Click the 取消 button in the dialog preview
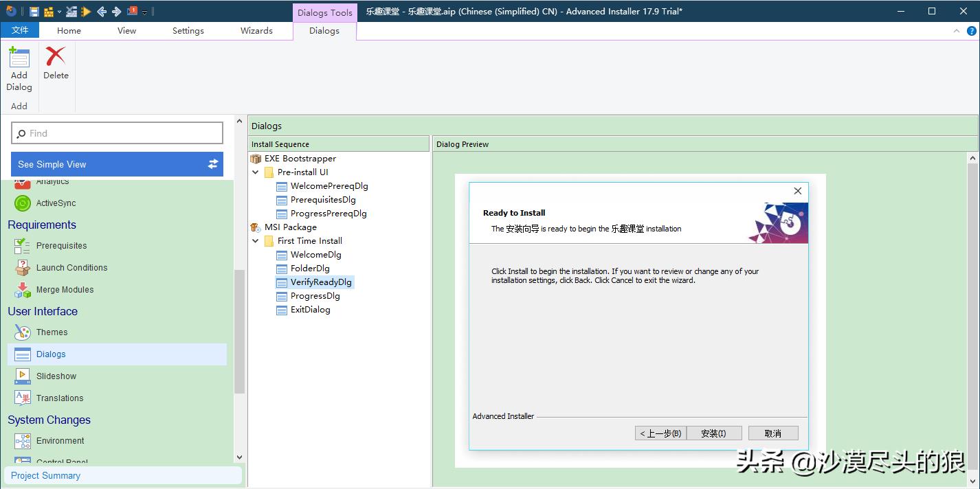980x489 pixels. pyautogui.click(x=772, y=433)
